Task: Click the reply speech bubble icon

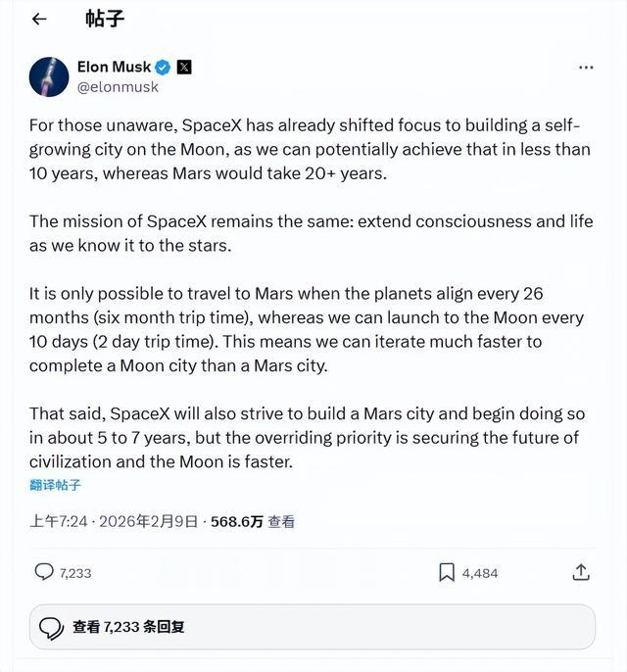Action: (44, 572)
